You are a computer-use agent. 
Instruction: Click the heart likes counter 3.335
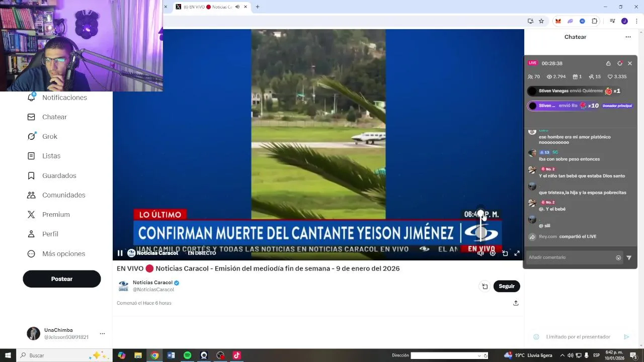point(617,77)
